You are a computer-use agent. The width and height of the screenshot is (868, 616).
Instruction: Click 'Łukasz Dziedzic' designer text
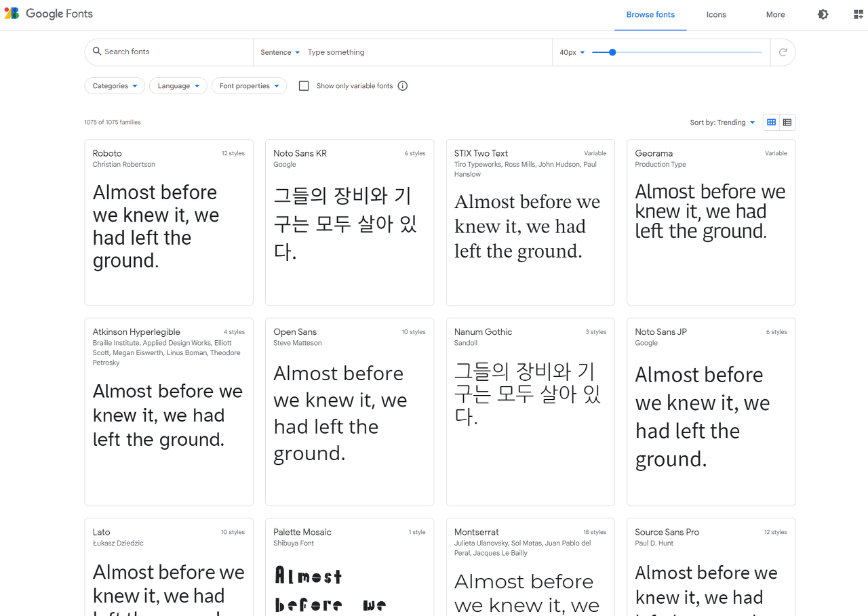coord(118,543)
